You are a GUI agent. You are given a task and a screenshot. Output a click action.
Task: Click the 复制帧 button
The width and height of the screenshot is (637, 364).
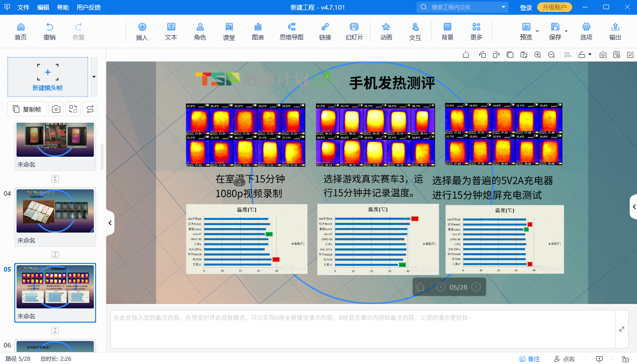(27, 109)
